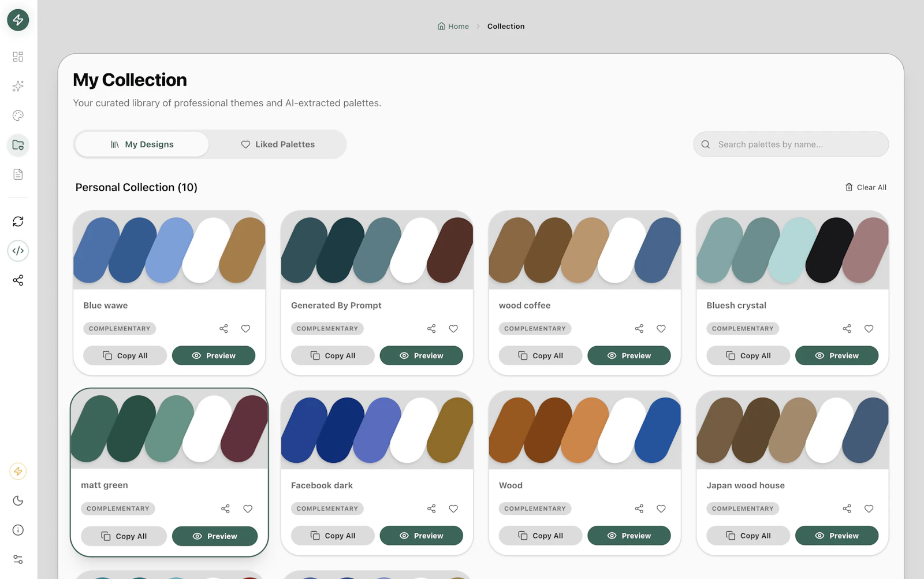Viewport: 924px width, 579px height.
Task: Preview the wood coffee palette
Action: tap(629, 356)
